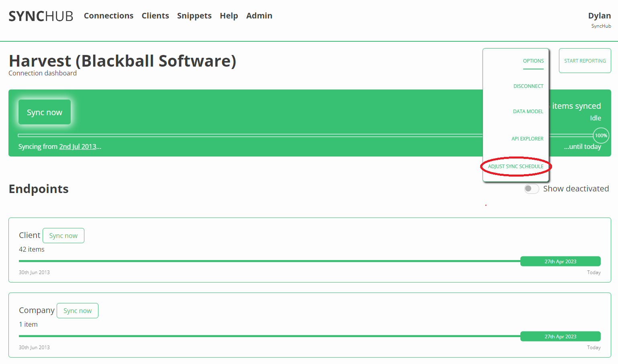Image resolution: width=618 pixels, height=364 pixels.
Task: Click the 'Idle' status text
Action: (x=595, y=118)
